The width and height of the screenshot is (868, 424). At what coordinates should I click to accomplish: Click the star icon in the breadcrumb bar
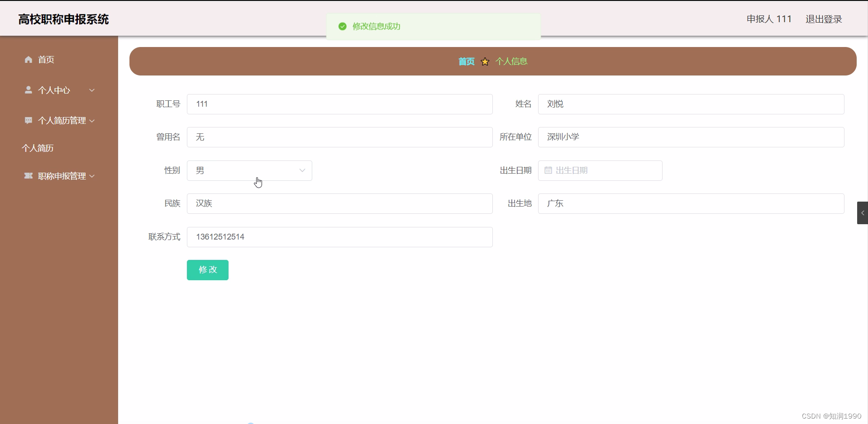click(x=484, y=61)
